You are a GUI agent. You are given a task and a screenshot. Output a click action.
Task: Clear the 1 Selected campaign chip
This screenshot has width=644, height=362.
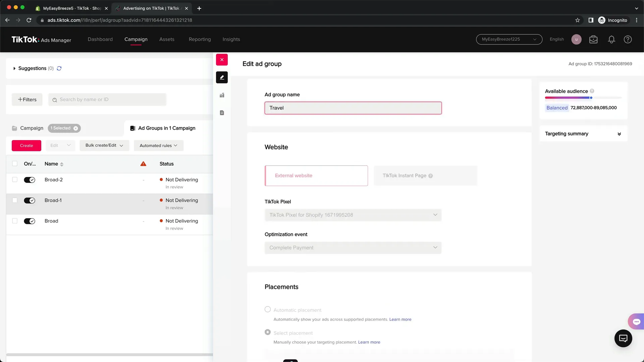tap(76, 128)
